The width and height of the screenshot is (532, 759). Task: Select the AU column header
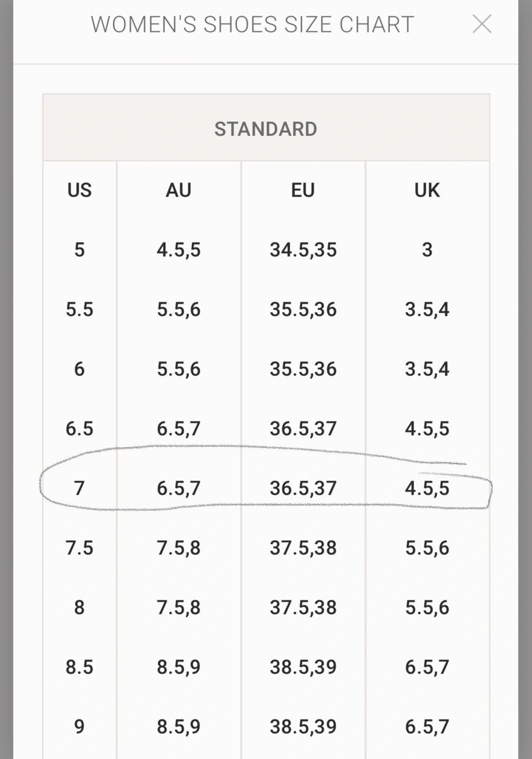click(x=179, y=190)
